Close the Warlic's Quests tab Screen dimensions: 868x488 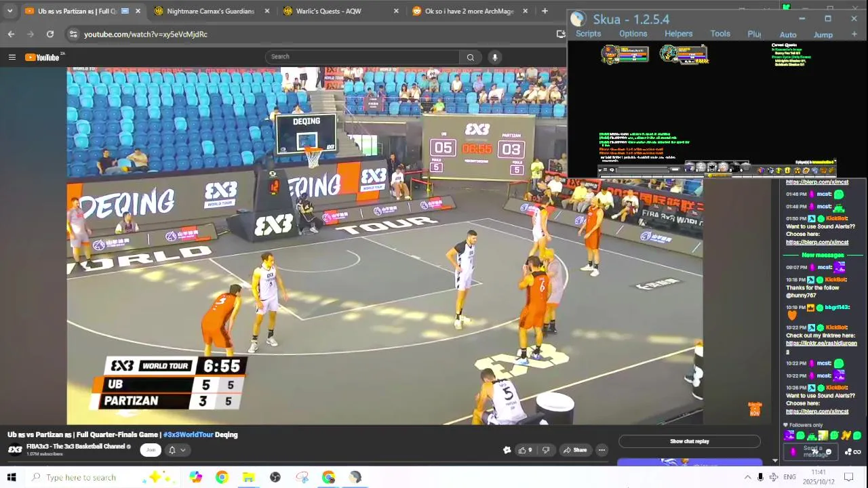pos(396,11)
